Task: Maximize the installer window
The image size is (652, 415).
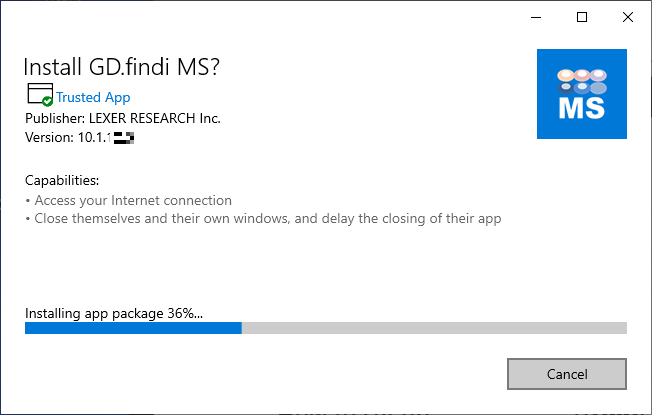Action: click(x=582, y=17)
